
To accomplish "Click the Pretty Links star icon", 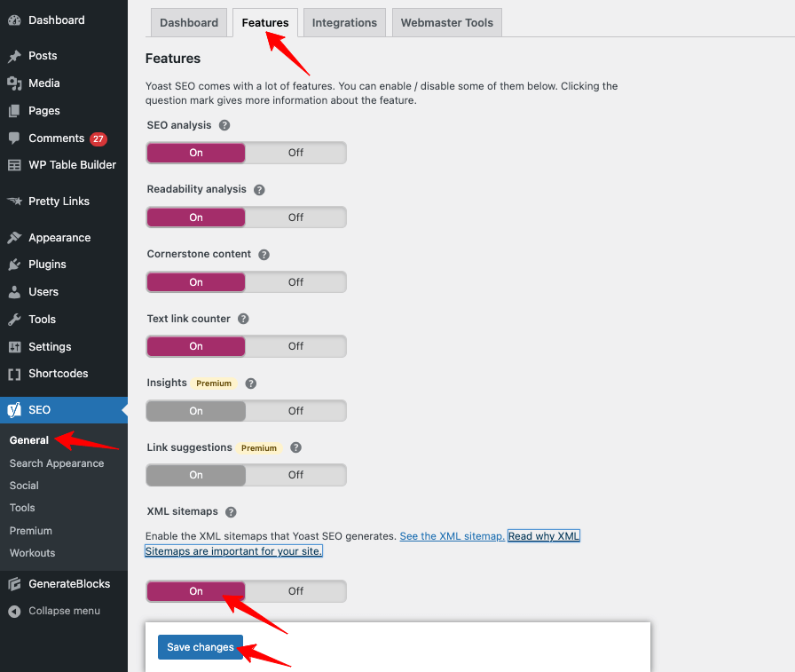I will coord(15,202).
